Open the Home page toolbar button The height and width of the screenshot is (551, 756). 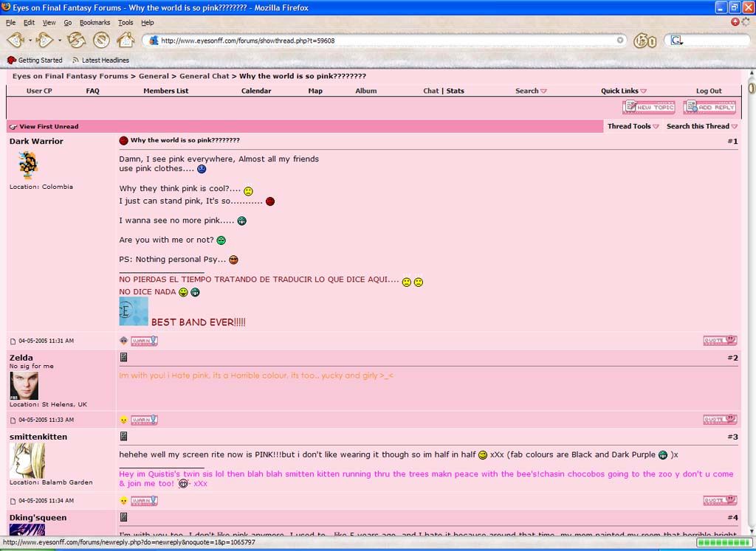tap(126, 40)
